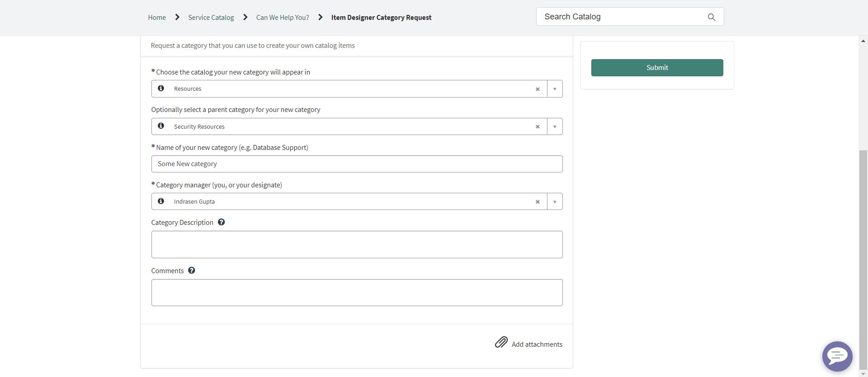The width and height of the screenshot is (868, 377).
Task: Click the paperclip attachment icon
Action: tap(501, 342)
